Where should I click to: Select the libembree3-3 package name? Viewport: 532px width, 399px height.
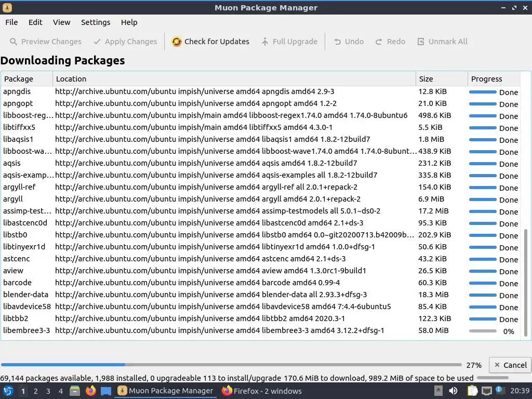pyautogui.click(x=26, y=330)
